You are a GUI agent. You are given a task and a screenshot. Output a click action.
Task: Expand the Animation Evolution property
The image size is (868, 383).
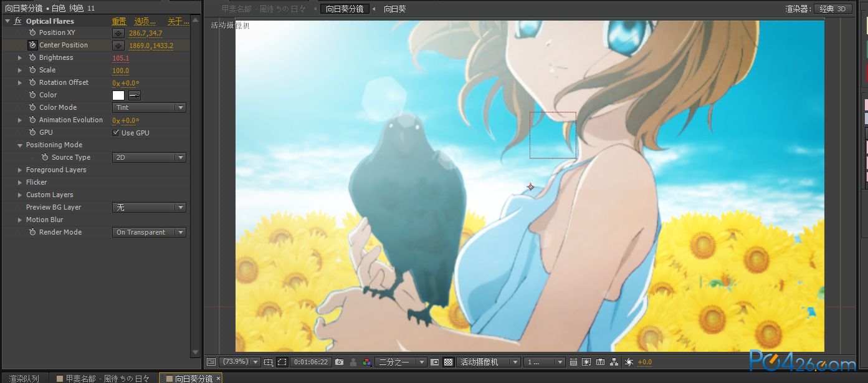point(20,120)
